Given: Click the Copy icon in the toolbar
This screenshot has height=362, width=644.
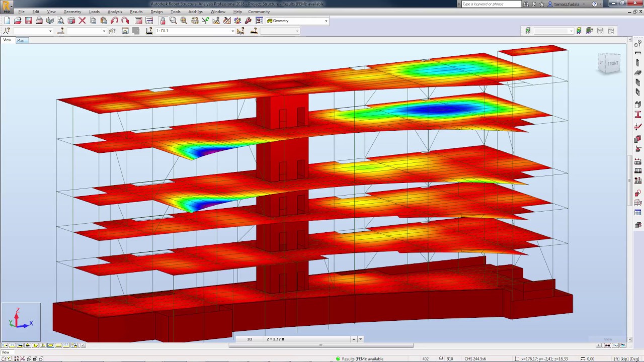Looking at the screenshot, I should tap(93, 21).
